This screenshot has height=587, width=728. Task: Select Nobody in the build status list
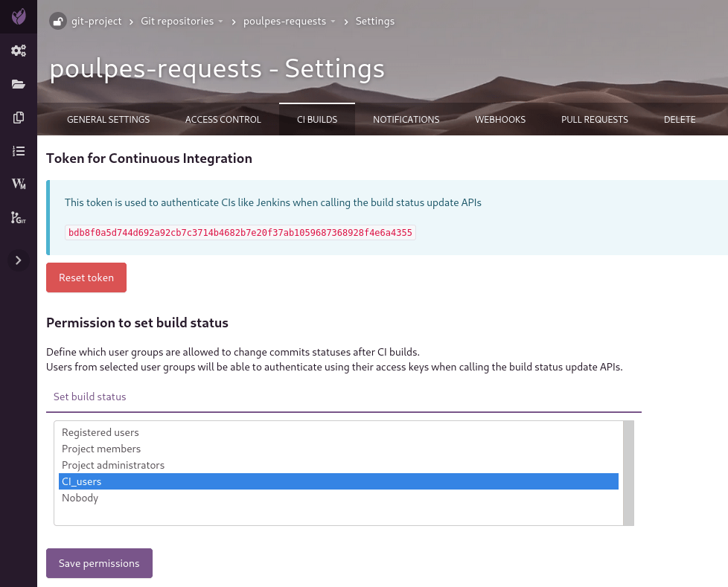point(80,498)
